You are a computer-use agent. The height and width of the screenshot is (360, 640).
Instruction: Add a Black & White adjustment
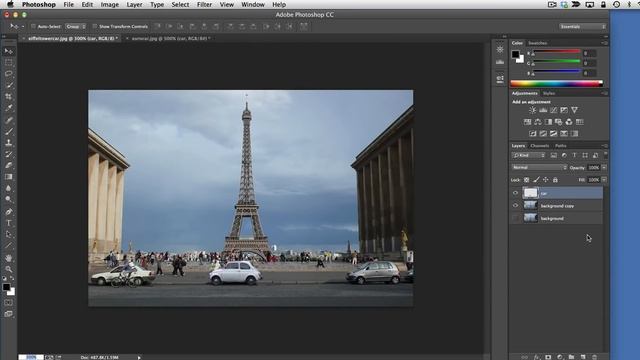[x=549, y=122]
